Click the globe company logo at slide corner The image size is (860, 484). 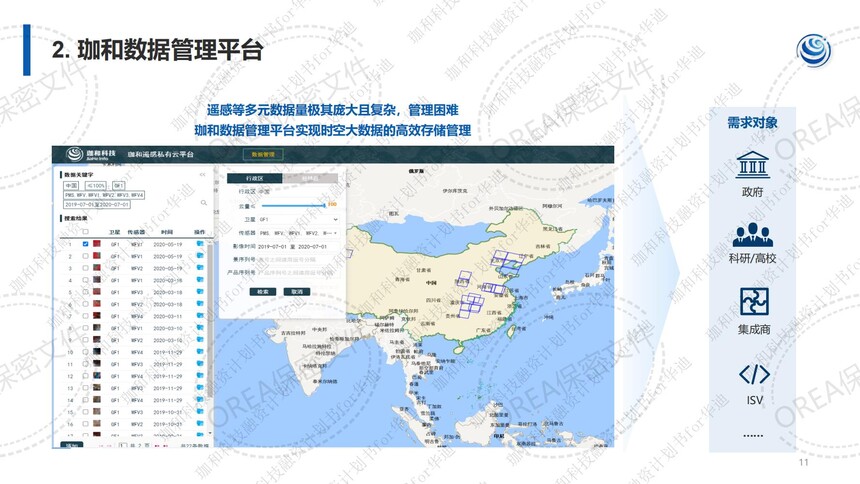(x=814, y=50)
